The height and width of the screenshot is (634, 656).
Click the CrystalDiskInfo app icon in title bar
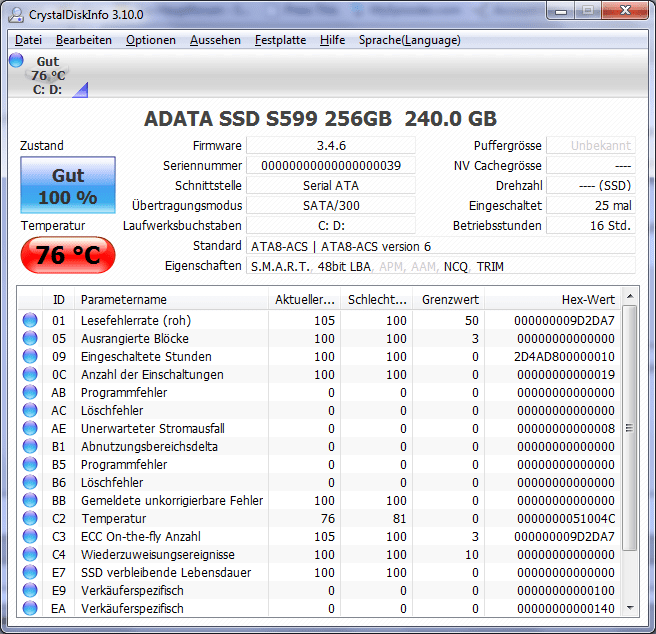coord(16,15)
